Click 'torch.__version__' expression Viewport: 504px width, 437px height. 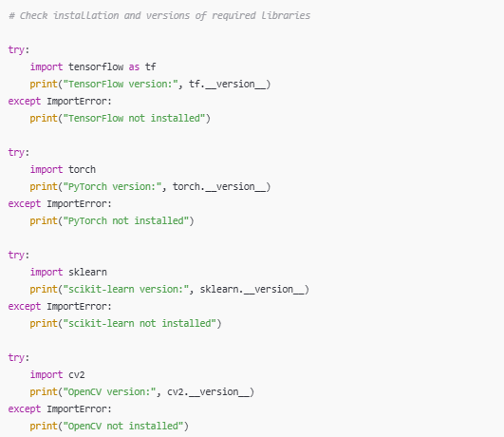pos(219,186)
